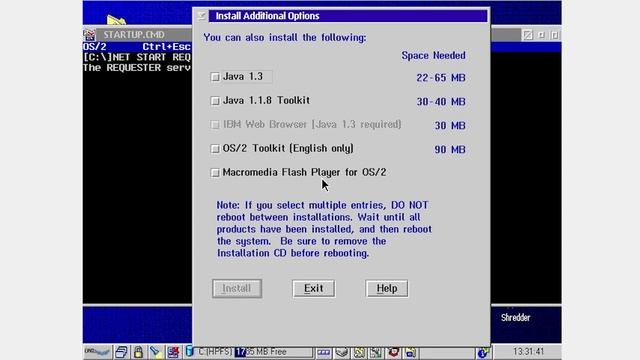Screen dimensions: 640x360
Task: Click the Exit button
Action: (313, 289)
